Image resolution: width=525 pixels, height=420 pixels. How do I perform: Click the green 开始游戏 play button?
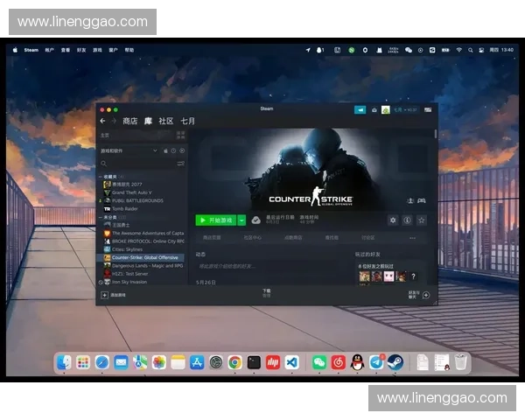(x=215, y=220)
